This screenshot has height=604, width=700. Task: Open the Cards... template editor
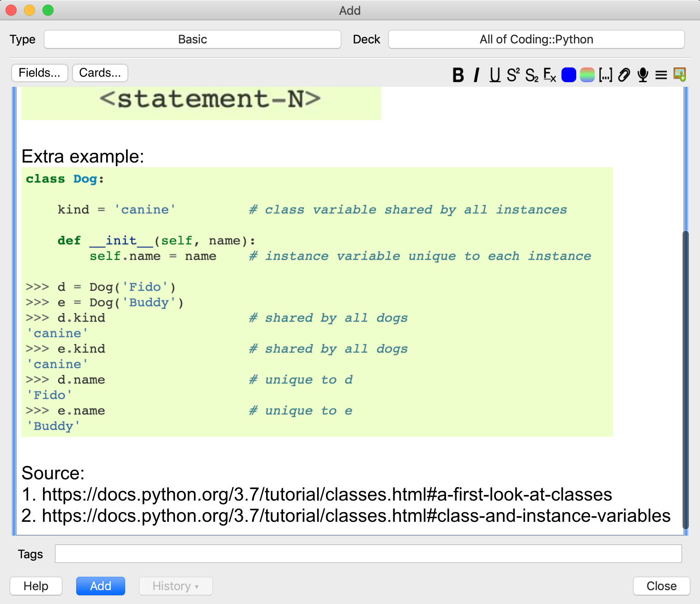point(100,73)
